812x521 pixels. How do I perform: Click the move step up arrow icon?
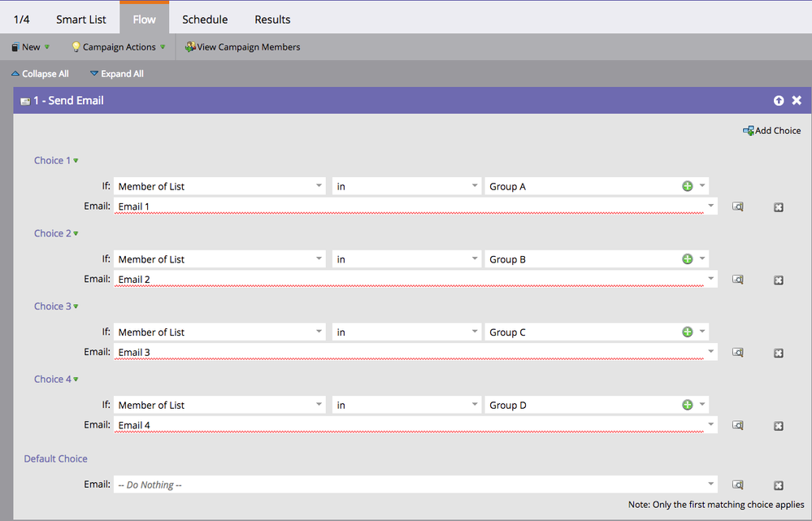pos(779,101)
